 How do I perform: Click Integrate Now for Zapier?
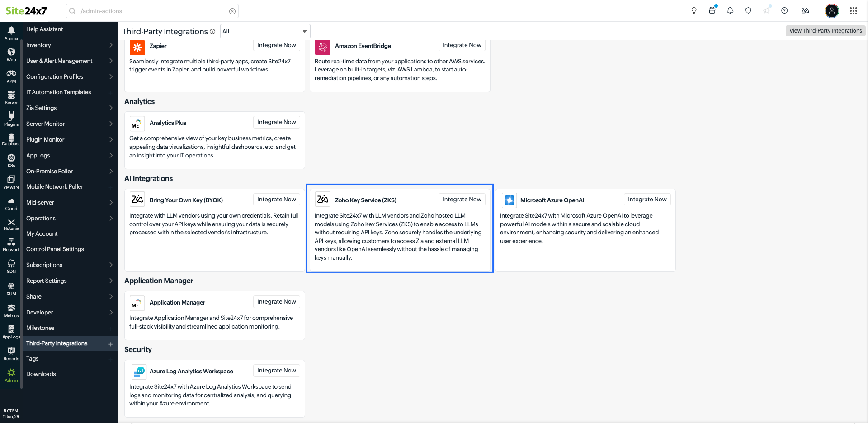tap(277, 45)
